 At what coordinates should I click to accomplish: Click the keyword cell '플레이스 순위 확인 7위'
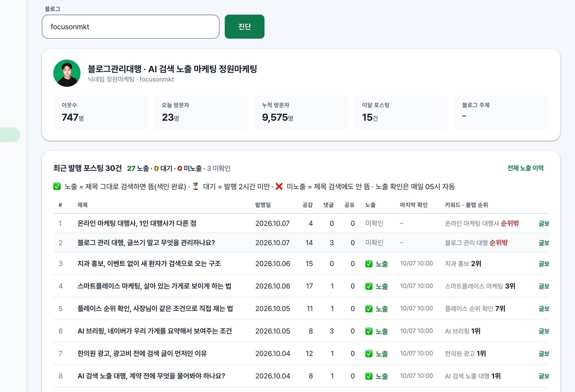pyautogui.click(x=475, y=309)
